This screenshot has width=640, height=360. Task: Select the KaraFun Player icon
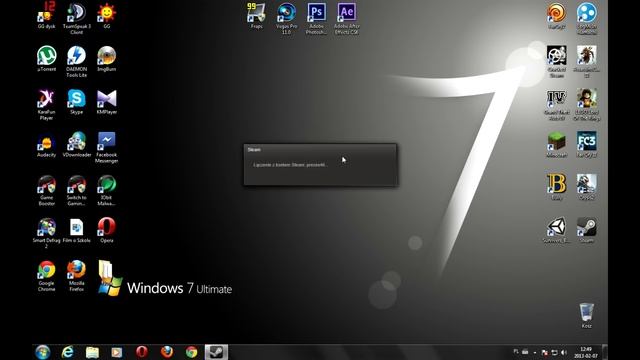tap(47, 104)
